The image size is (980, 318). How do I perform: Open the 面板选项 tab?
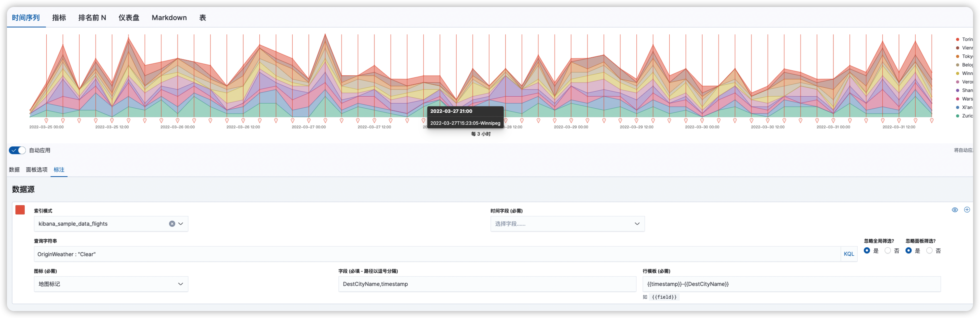coord(36,170)
